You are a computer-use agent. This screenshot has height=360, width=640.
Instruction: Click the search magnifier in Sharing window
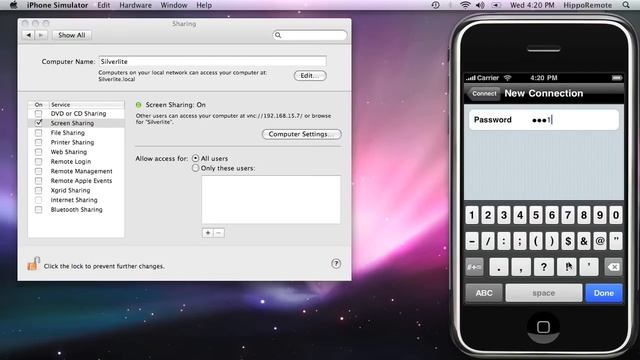(278, 35)
